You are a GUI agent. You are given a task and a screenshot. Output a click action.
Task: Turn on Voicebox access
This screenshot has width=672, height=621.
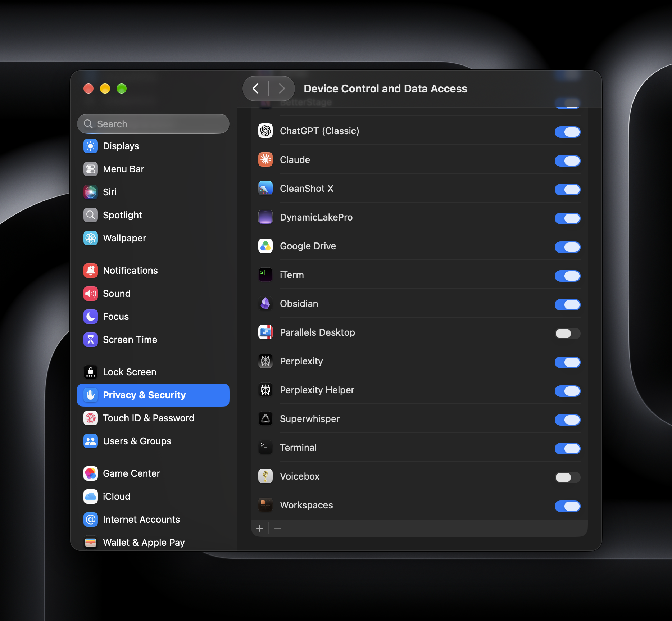(x=567, y=477)
